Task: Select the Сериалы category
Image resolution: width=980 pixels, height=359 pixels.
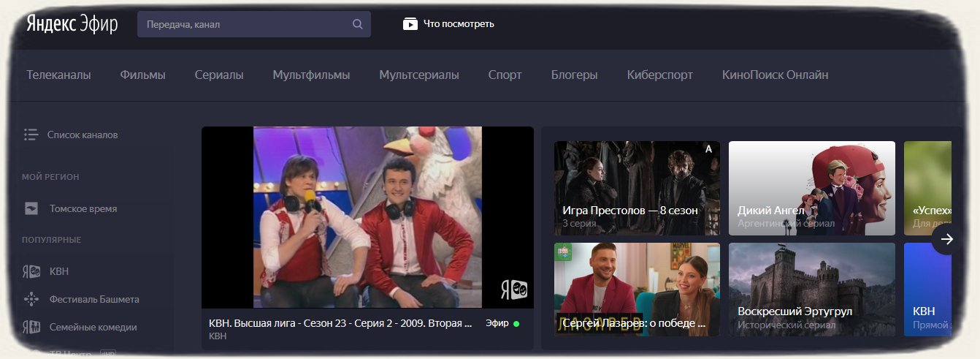Action: [x=219, y=75]
